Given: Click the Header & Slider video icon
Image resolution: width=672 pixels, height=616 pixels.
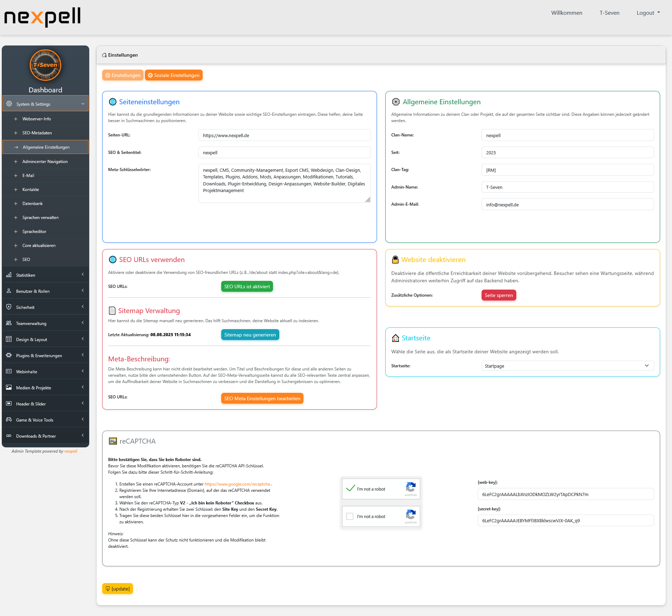Looking at the screenshot, I should pyautogui.click(x=9, y=403).
